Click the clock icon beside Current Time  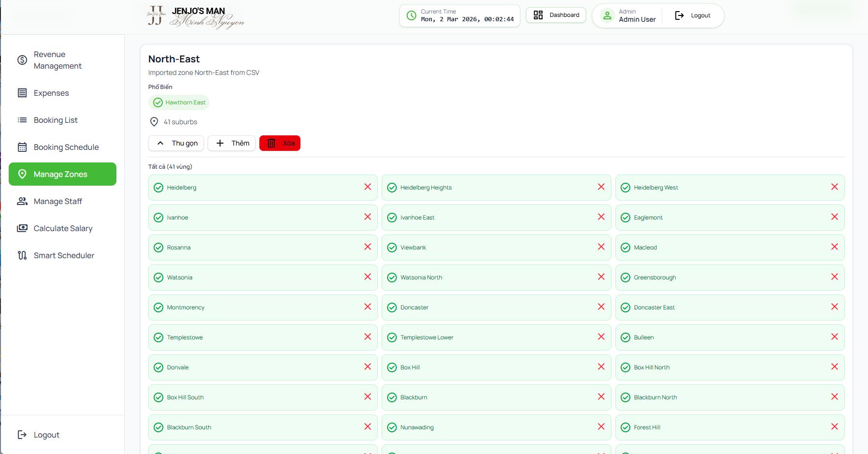[x=411, y=15]
